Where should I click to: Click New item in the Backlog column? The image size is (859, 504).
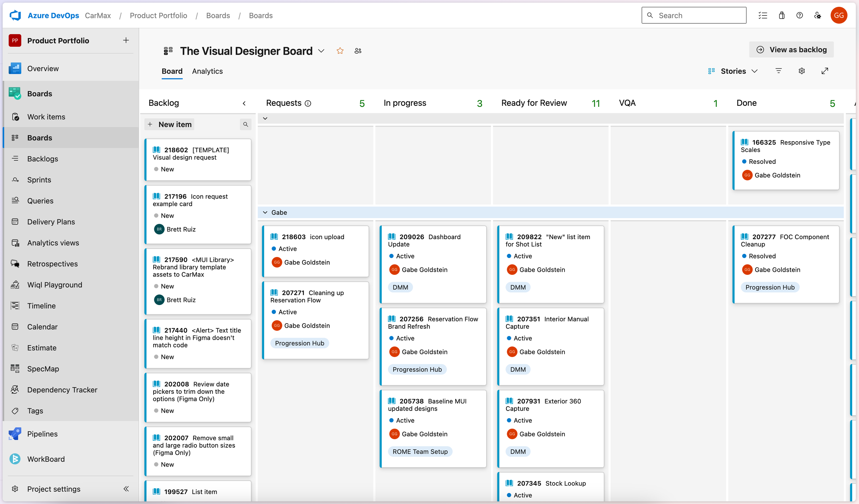[x=170, y=124]
